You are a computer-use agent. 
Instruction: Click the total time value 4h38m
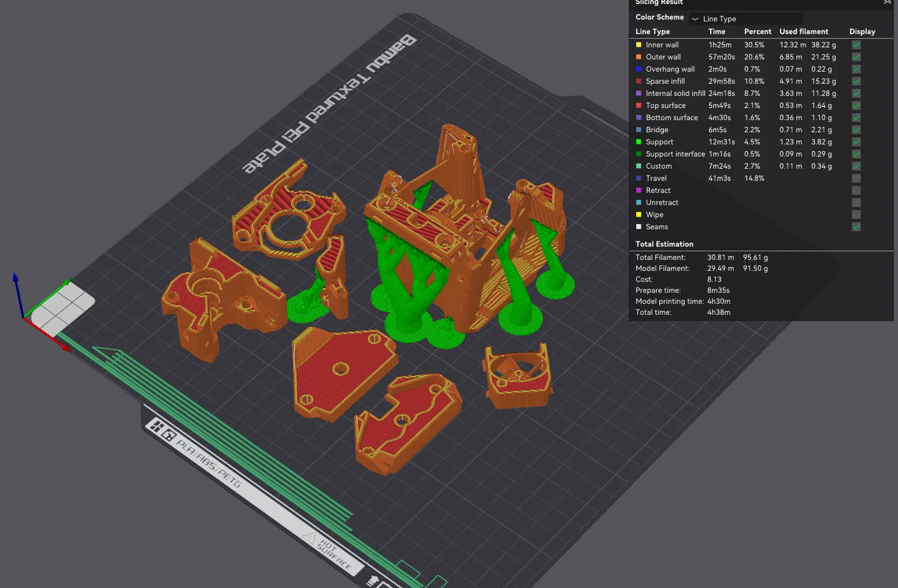coord(719,312)
